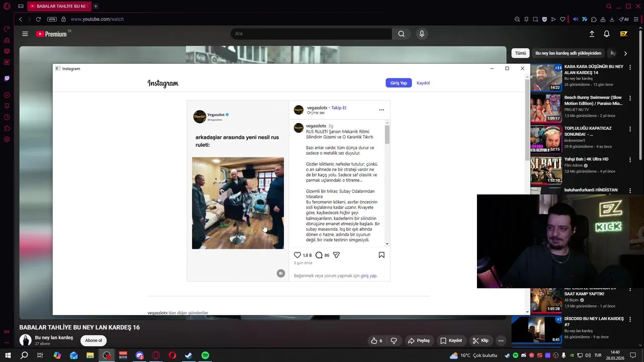This screenshot has width=644, height=362.
Task: Open taskbar volume speaker control
Action: [588, 355]
